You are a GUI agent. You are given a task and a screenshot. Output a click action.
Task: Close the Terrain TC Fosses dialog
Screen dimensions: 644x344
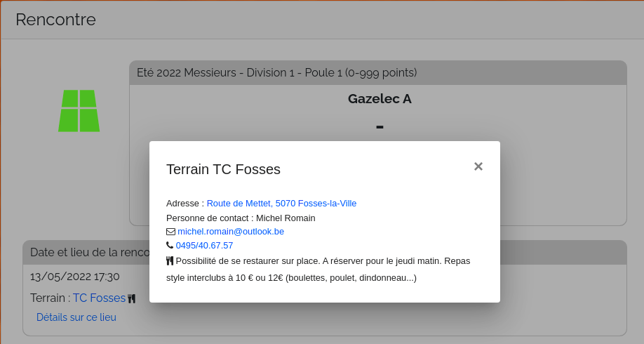click(x=478, y=166)
